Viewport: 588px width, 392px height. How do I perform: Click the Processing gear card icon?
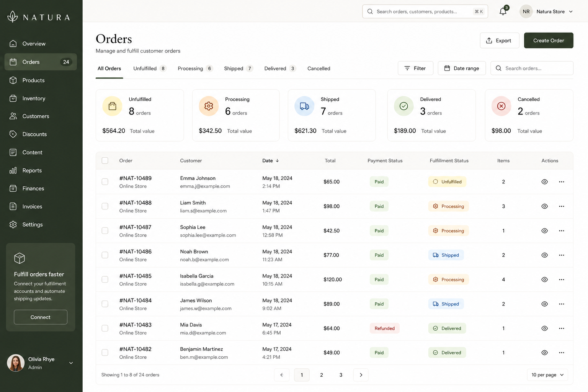pyautogui.click(x=209, y=106)
